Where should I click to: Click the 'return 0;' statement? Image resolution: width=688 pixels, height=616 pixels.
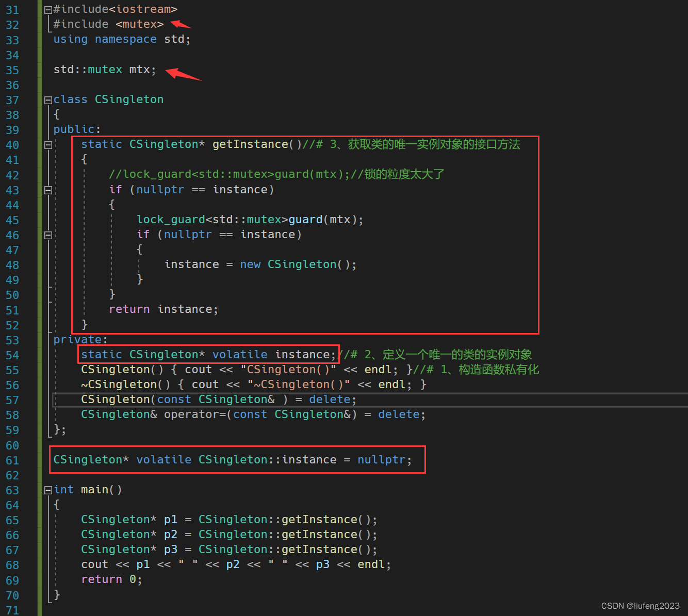111,579
